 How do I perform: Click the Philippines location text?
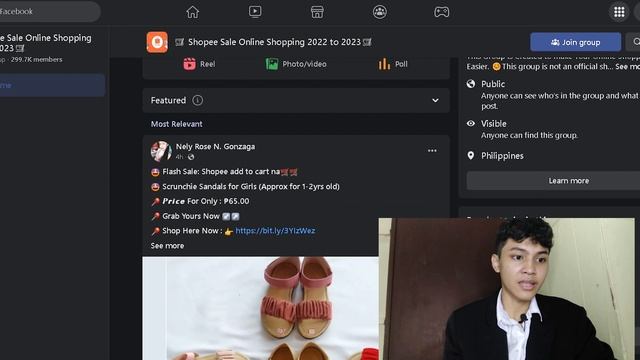[x=502, y=156]
